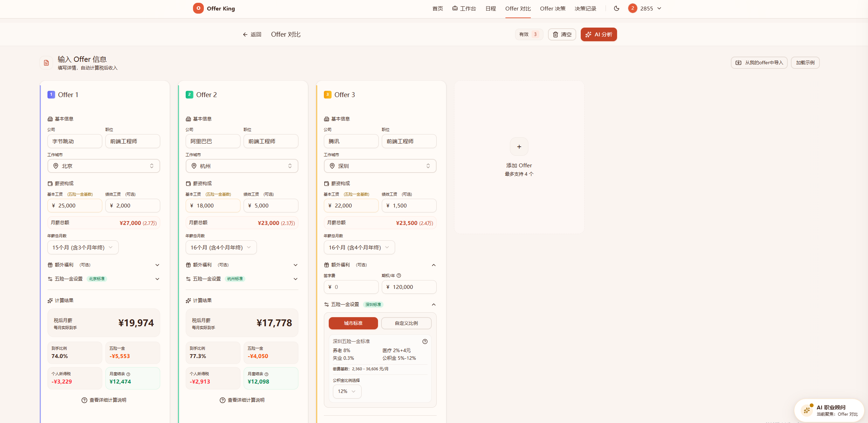Screen dimensions: 868x423
Task: Click Offer 1 company field 字节跳动
Action: [75, 141]
